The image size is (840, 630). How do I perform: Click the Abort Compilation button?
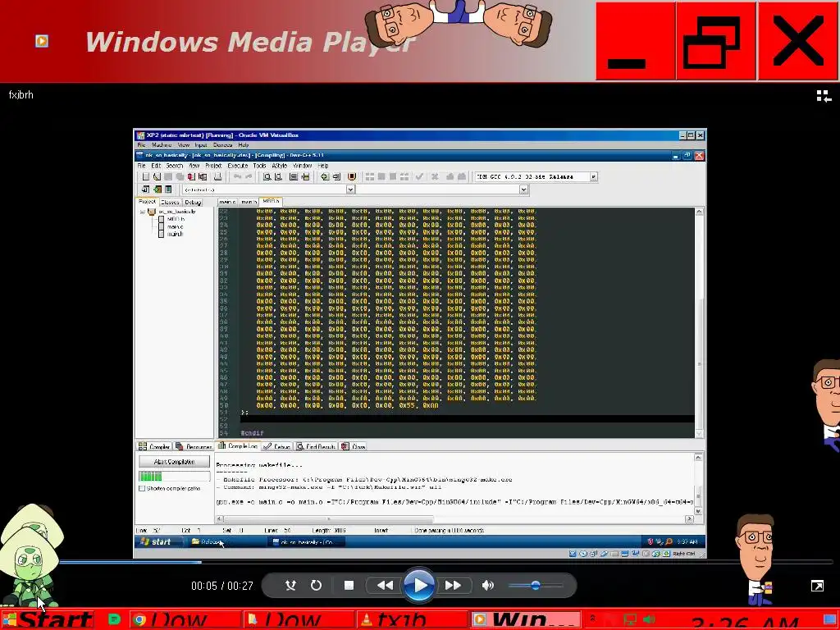click(174, 462)
